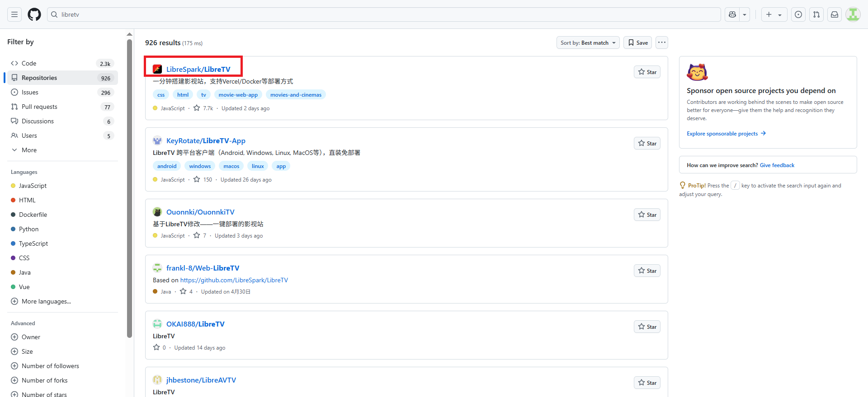The image size is (868, 397).
Task: Open the user profile avatar menu
Action: [853, 14]
